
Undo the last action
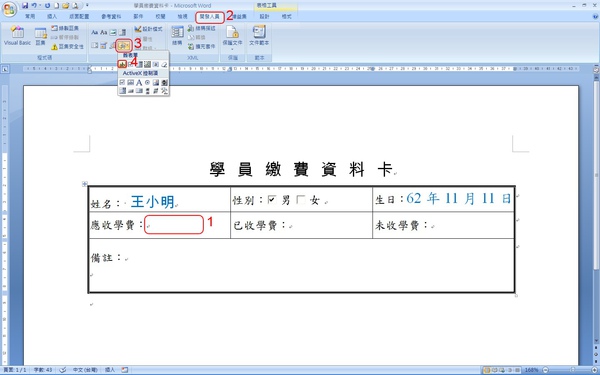pos(34,5)
